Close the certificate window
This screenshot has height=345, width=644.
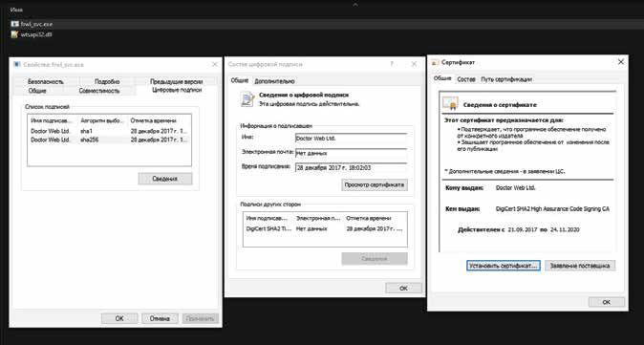(620, 62)
